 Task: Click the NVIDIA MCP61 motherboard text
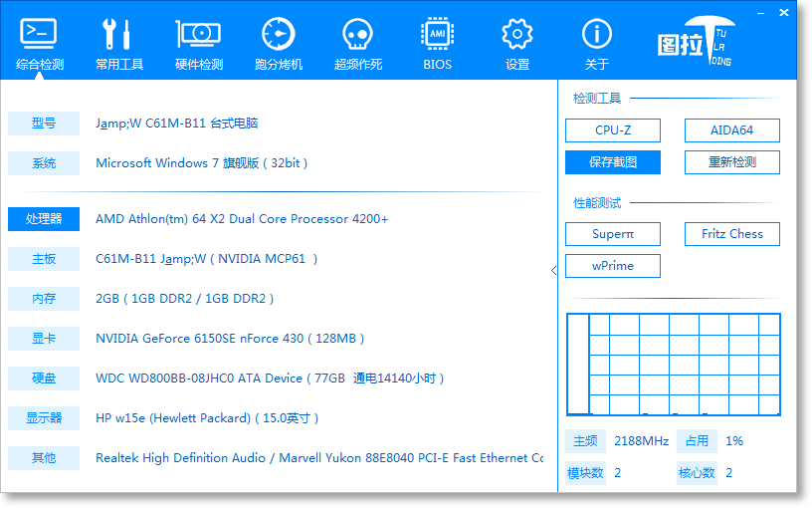207,259
